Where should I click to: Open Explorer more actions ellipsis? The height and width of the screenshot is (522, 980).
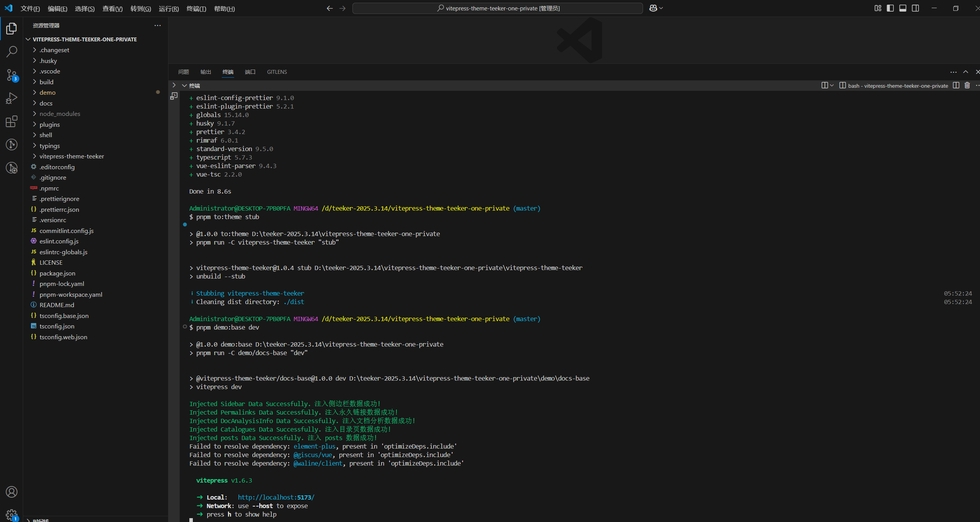[x=157, y=26]
